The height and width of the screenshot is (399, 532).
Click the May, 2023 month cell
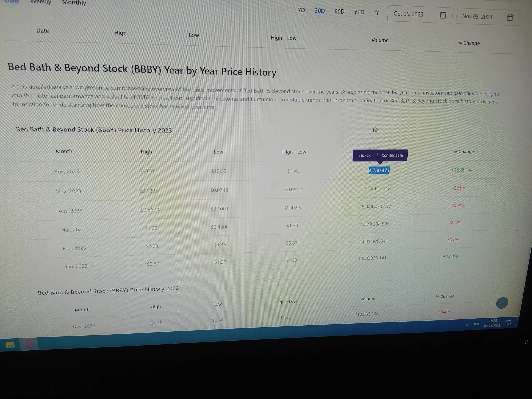pyautogui.click(x=68, y=192)
